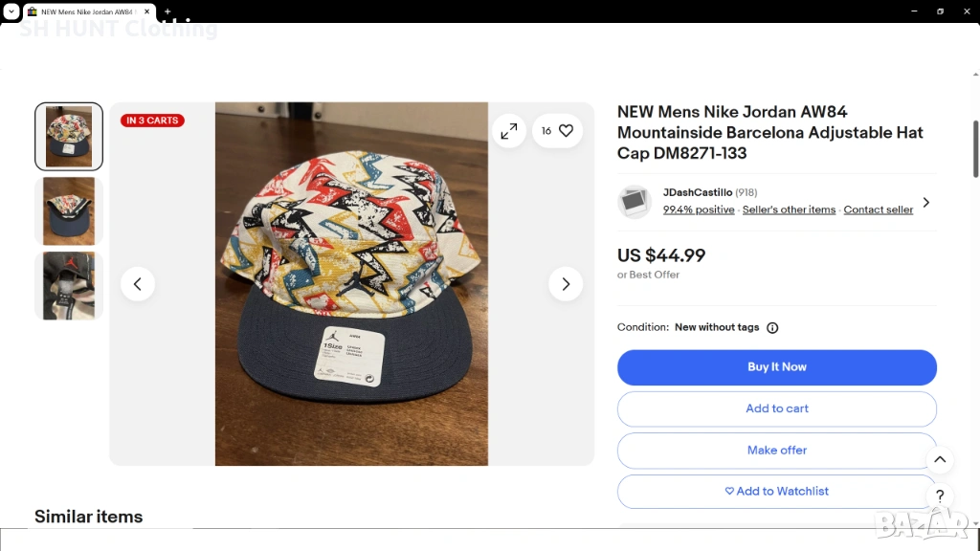Expand the product image to full view
Viewport: 980px width, 551px height.
coord(509,131)
